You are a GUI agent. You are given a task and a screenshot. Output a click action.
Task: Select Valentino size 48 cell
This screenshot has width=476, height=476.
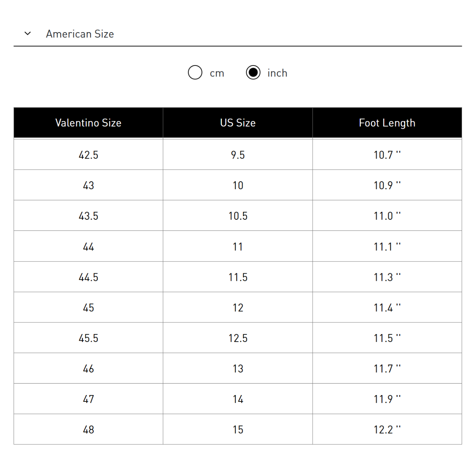pyautogui.click(x=88, y=430)
